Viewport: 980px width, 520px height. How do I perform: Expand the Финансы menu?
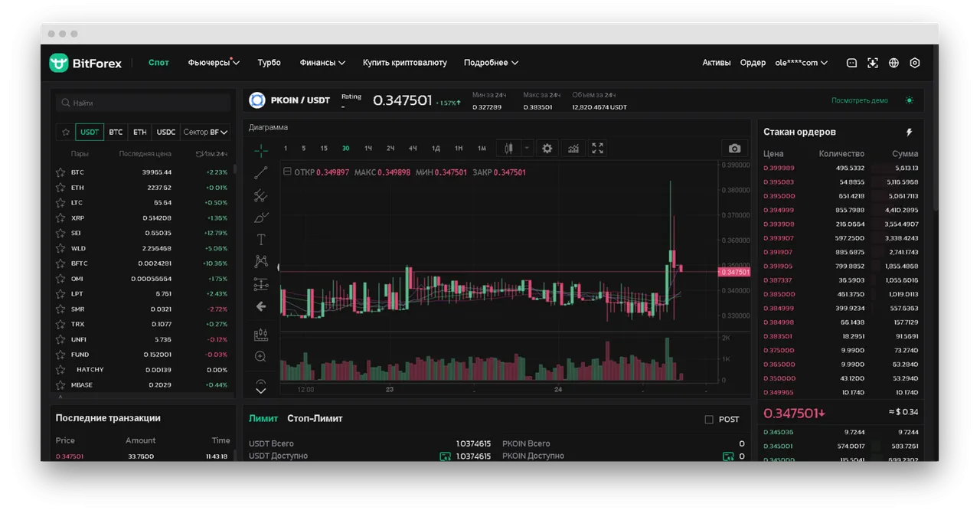tap(322, 63)
